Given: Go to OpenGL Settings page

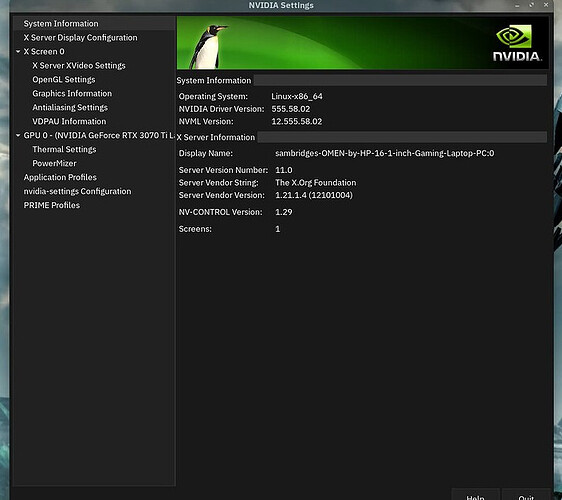Looking at the screenshot, I should pos(64,80).
